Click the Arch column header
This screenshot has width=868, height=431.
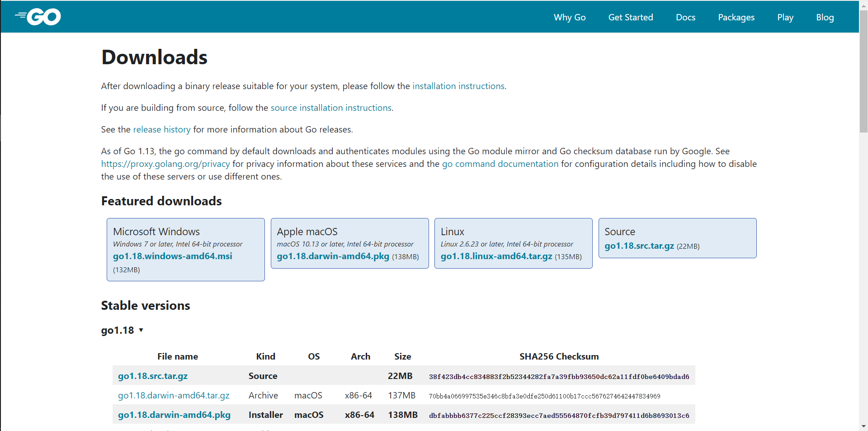360,356
